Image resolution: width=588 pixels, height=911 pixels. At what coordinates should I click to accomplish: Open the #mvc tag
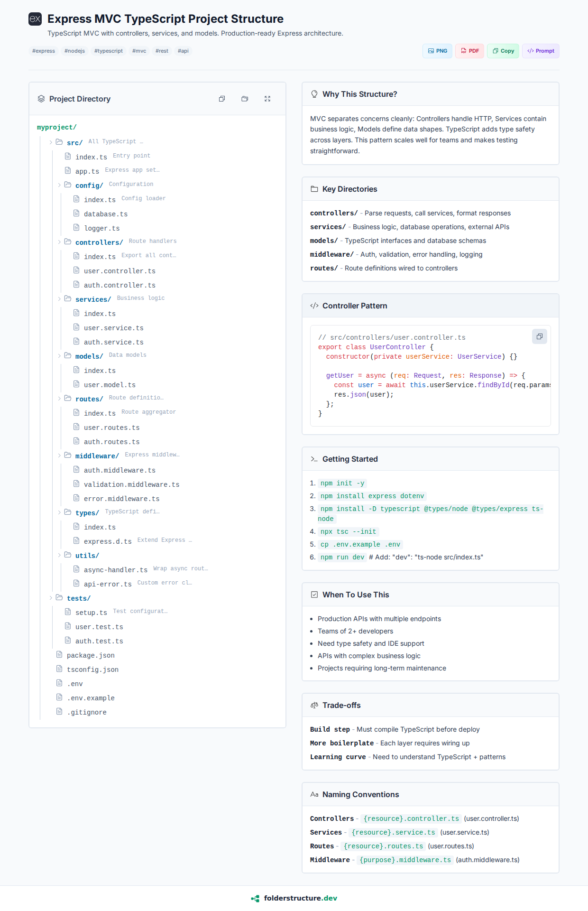[x=139, y=51]
